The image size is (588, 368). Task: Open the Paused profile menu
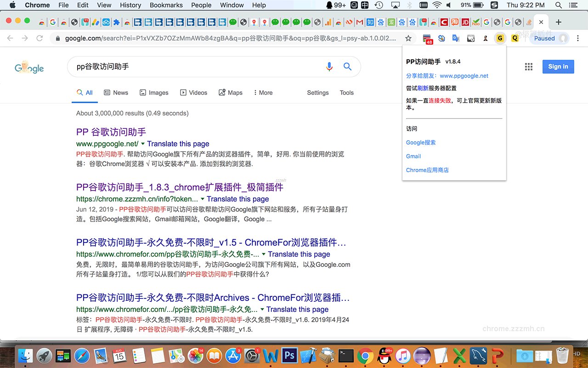pyautogui.click(x=550, y=39)
